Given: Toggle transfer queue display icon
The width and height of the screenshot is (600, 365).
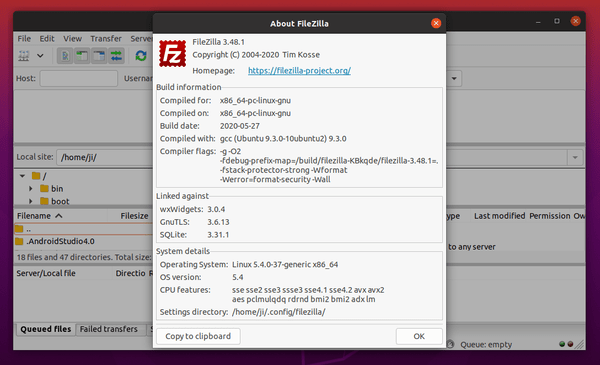Looking at the screenshot, I should coord(116,56).
